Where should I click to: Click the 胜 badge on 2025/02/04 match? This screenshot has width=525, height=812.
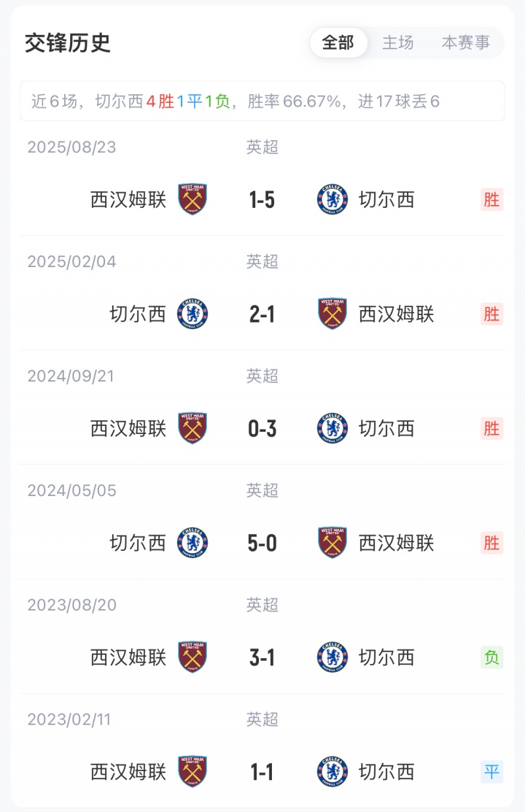click(492, 314)
